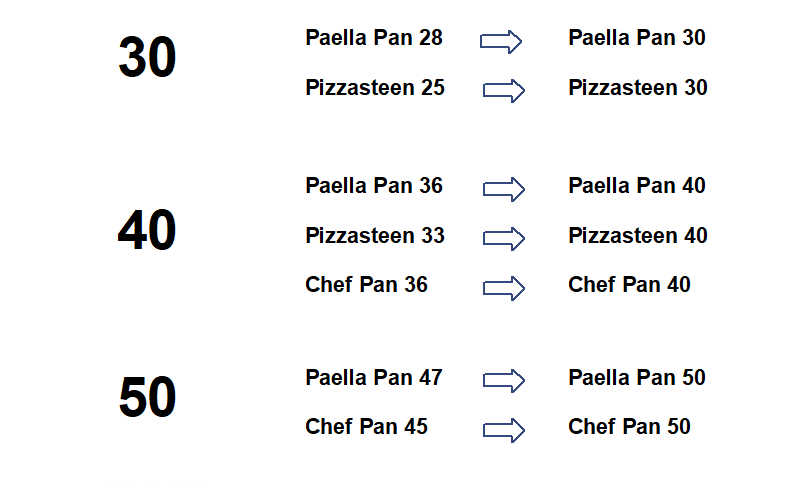Click the Pizzasteen 40 text
785x488 pixels.
[x=638, y=236]
